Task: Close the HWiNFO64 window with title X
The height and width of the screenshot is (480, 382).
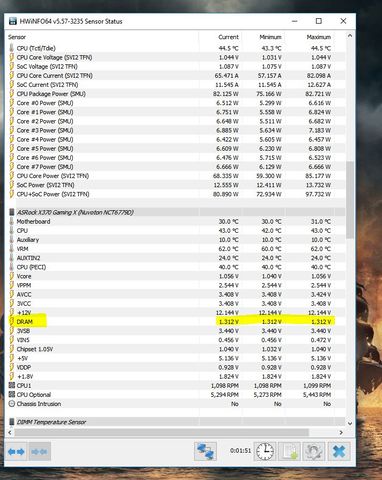Action: point(343,21)
